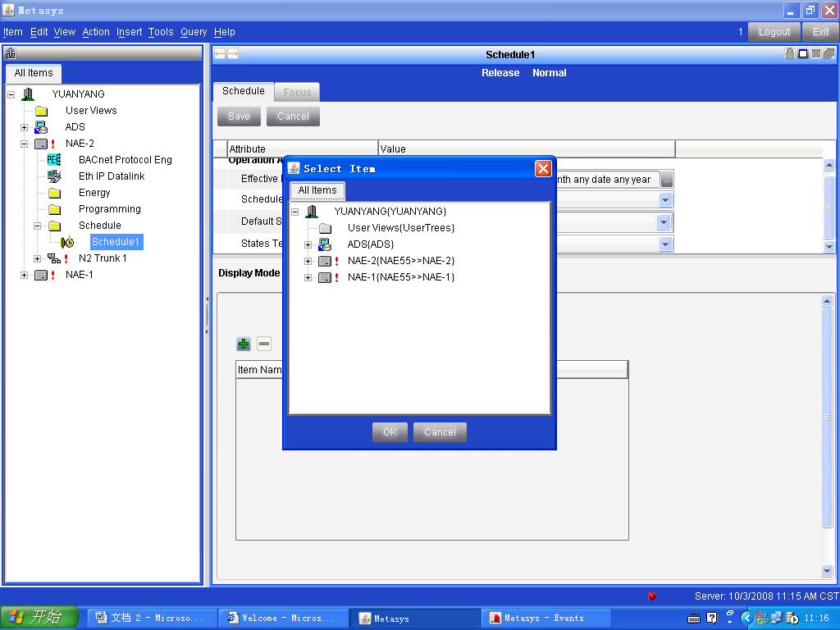Click the gray remove item icon
This screenshot has height=630, width=840.
[x=264, y=344]
